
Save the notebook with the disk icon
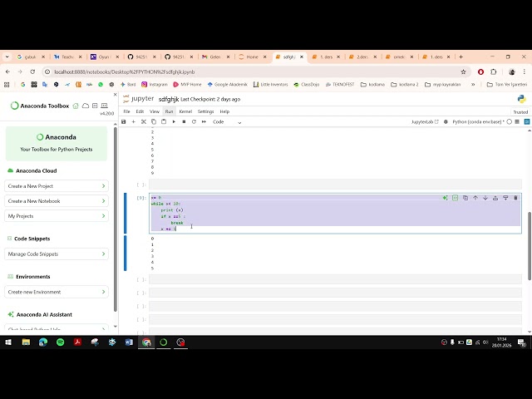(x=124, y=122)
